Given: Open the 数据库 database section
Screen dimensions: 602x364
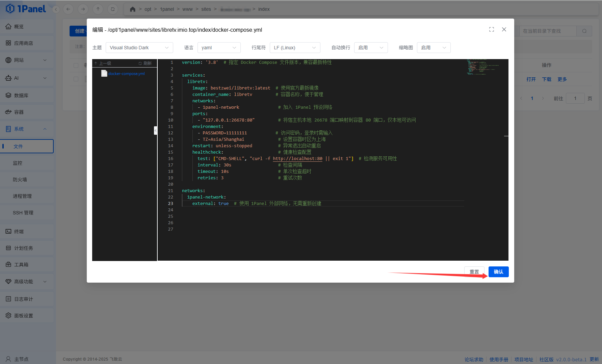Looking at the screenshot, I should point(27,96).
